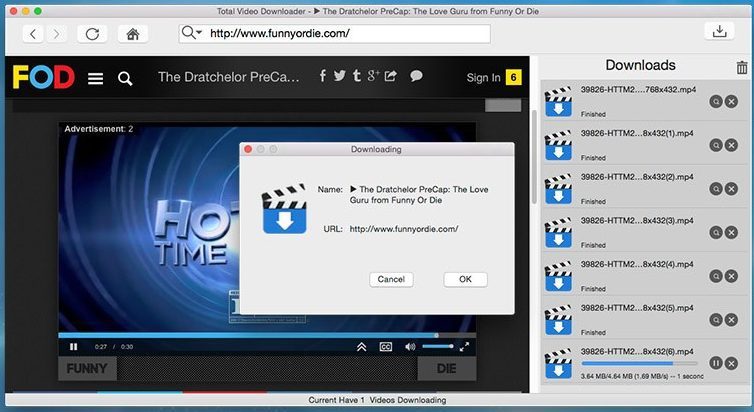Cancel the 8x432(6).mp4 download
Image resolution: width=754 pixels, height=412 pixels.
click(x=731, y=363)
